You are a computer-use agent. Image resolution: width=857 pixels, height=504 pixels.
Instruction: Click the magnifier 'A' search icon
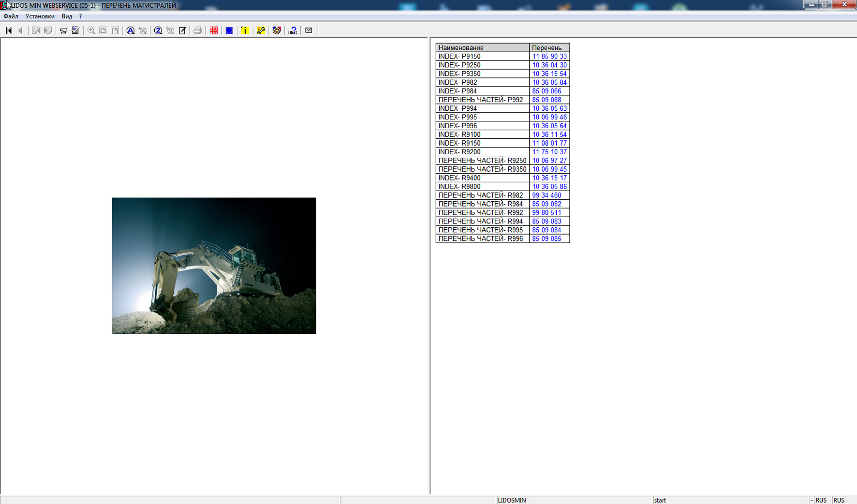[131, 30]
